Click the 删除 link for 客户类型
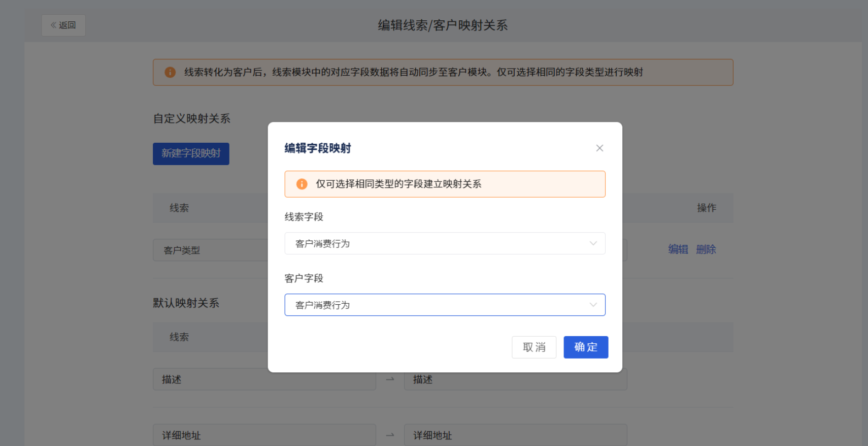 [706, 249]
